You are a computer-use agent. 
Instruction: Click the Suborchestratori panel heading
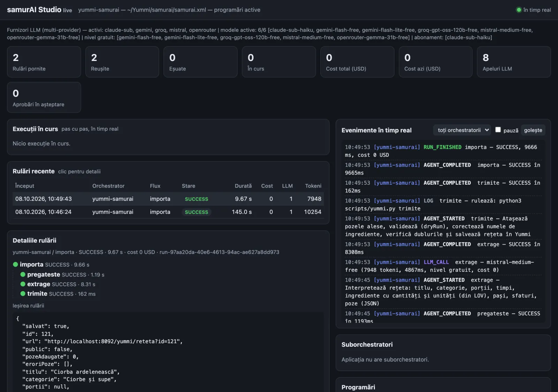(x=367, y=345)
